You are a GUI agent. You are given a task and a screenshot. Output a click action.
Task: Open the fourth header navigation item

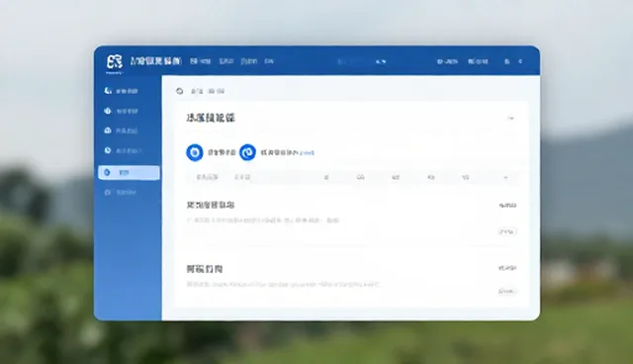[x=269, y=61]
